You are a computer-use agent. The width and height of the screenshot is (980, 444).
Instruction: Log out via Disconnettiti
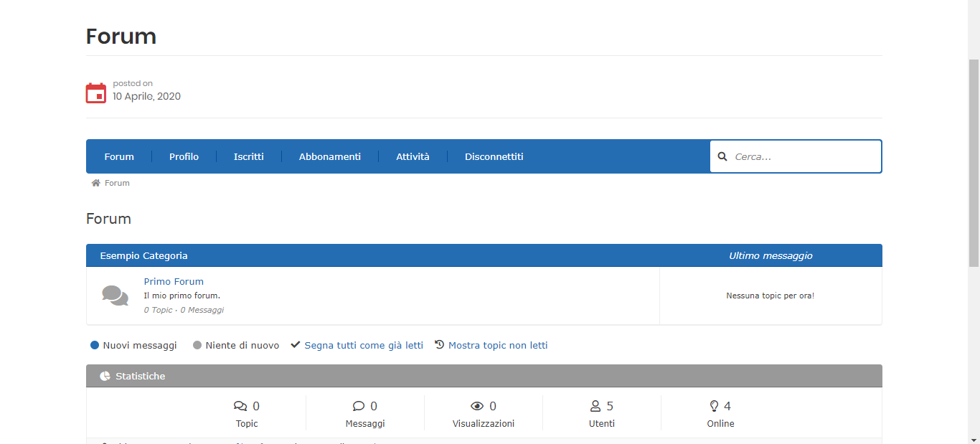point(494,156)
